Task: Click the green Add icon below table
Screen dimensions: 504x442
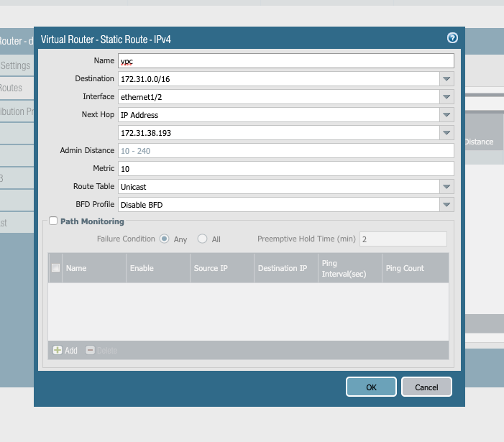Action: (x=58, y=350)
